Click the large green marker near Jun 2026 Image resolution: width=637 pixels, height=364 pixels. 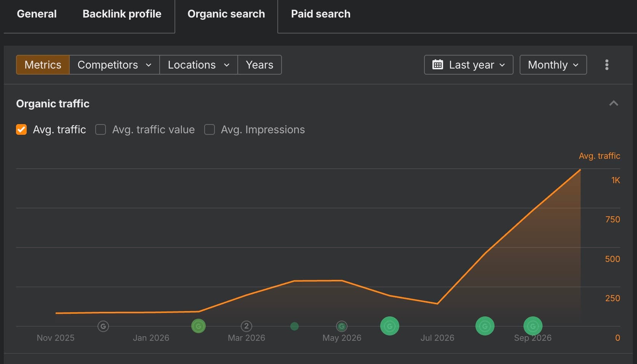click(390, 326)
